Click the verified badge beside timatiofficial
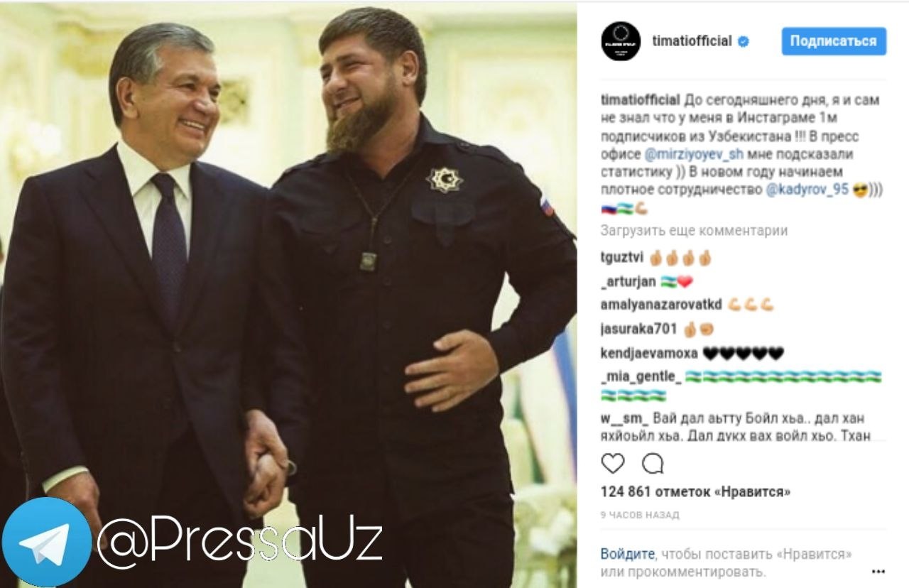Image resolution: width=909 pixels, height=588 pixels. point(743,41)
